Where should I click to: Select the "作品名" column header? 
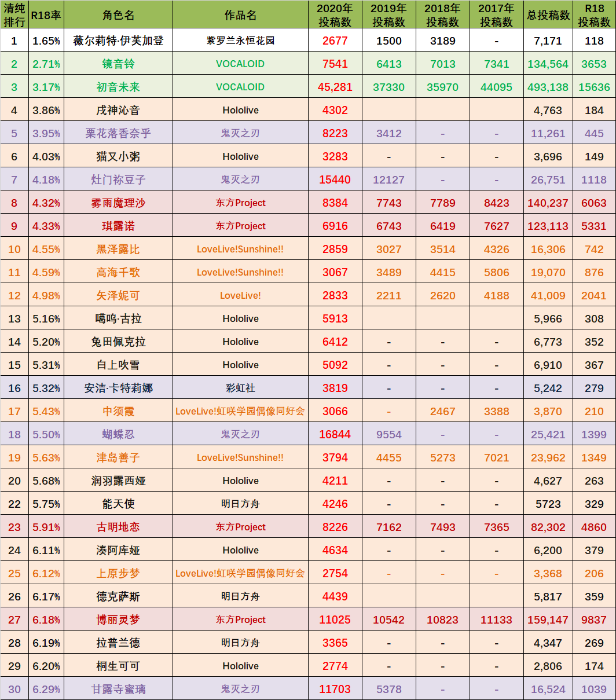[x=240, y=16]
